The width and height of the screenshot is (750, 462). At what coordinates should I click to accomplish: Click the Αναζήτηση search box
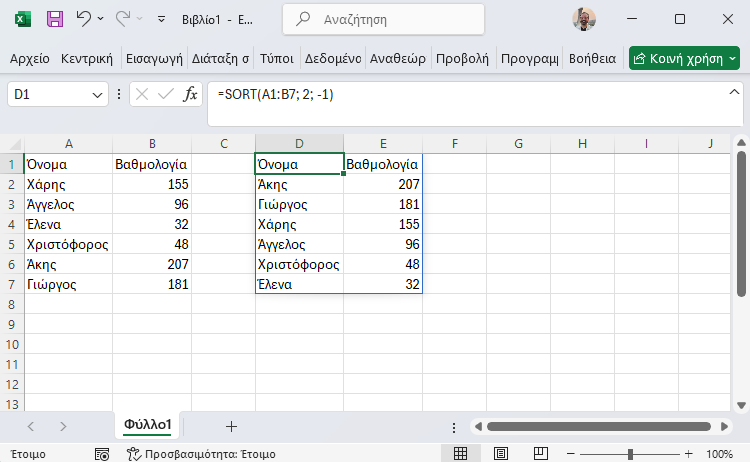(383, 20)
